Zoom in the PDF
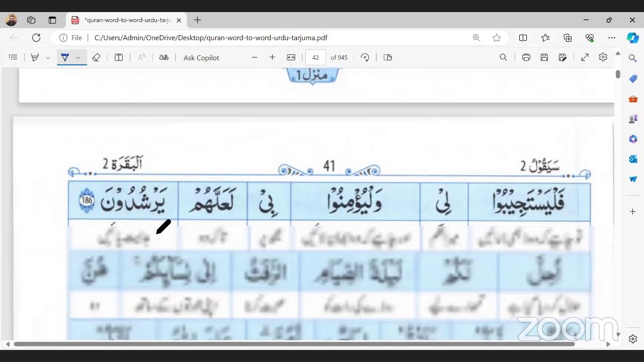This screenshot has width=644, height=362. point(272,57)
